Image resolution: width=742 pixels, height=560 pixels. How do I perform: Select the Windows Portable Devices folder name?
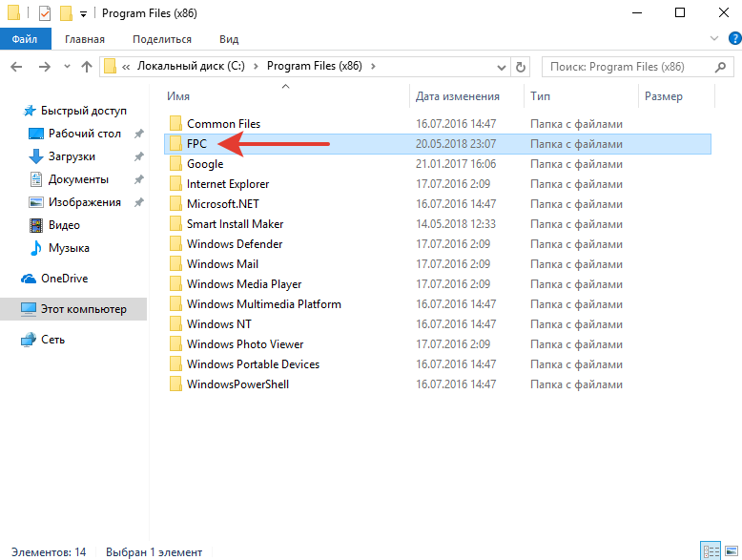coord(253,364)
